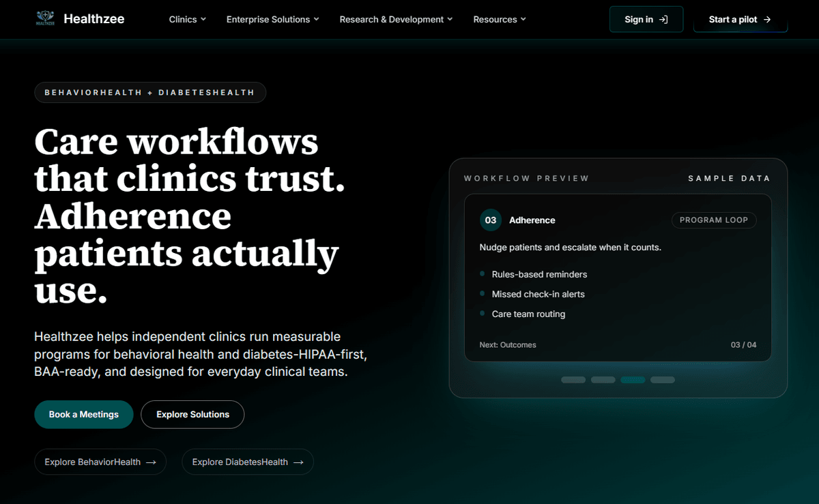Expand the Research & Development menu
The height and width of the screenshot is (504, 819).
pyautogui.click(x=396, y=20)
